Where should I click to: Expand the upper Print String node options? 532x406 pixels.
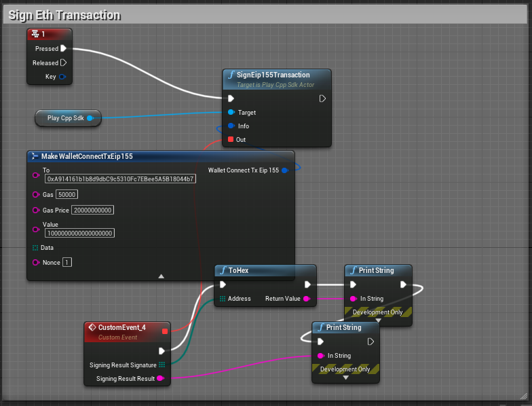pos(378,321)
